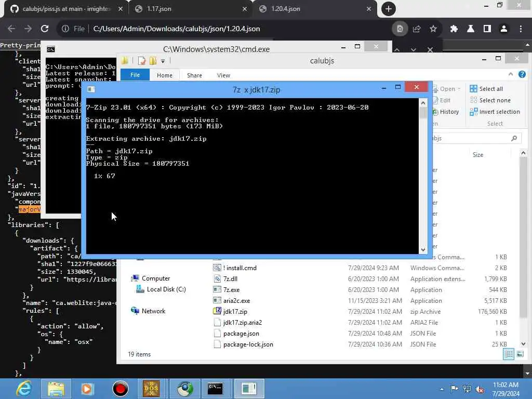Screen dimensions: 532x399
Task: Click the red record button taskbar icon
Action: [120, 389]
